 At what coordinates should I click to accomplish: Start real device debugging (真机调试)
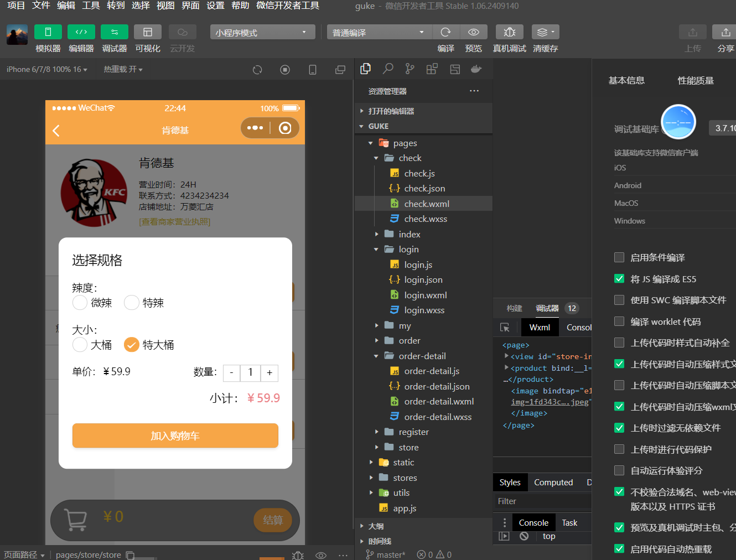tap(510, 32)
